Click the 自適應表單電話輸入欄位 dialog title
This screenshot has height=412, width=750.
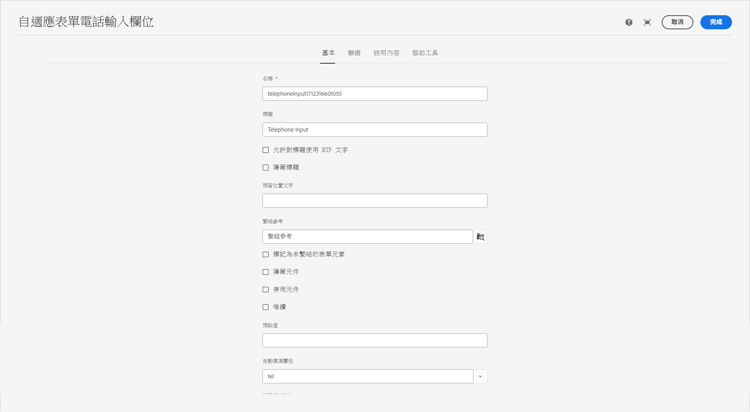[86, 22]
